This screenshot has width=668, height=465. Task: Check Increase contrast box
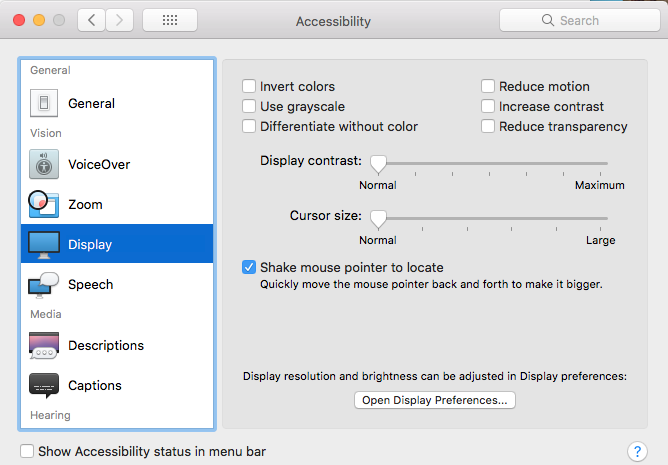point(489,107)
